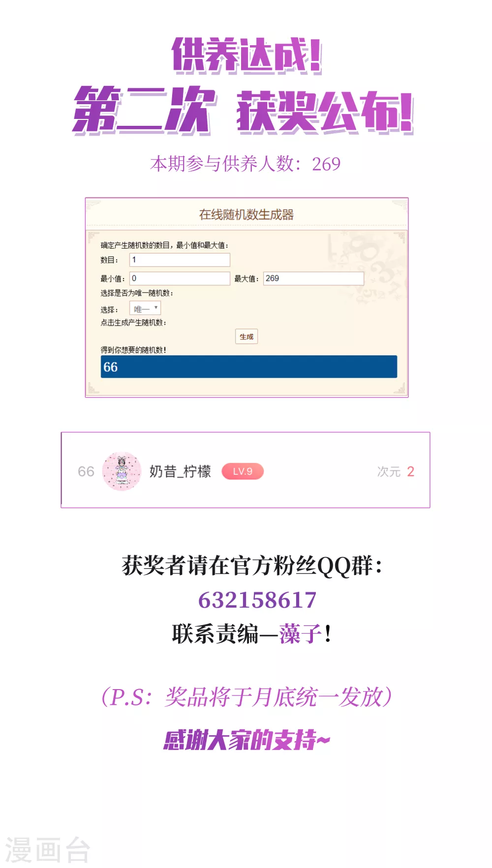This screenshot has width=492, height=868.
Task: Click the rank number 66 beside avatar
Action: [86, 472]
